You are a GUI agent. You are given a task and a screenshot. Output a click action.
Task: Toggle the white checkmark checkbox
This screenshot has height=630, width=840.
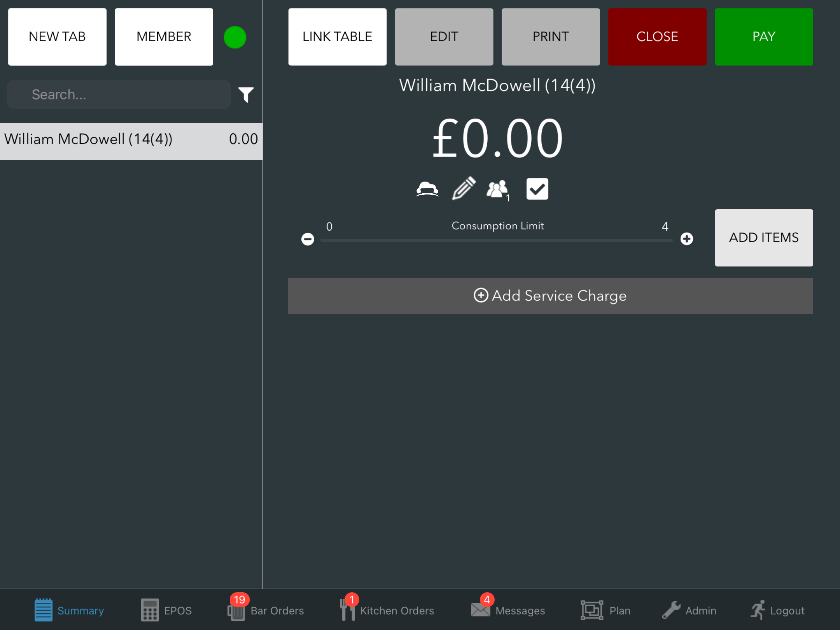coord(537,189)
